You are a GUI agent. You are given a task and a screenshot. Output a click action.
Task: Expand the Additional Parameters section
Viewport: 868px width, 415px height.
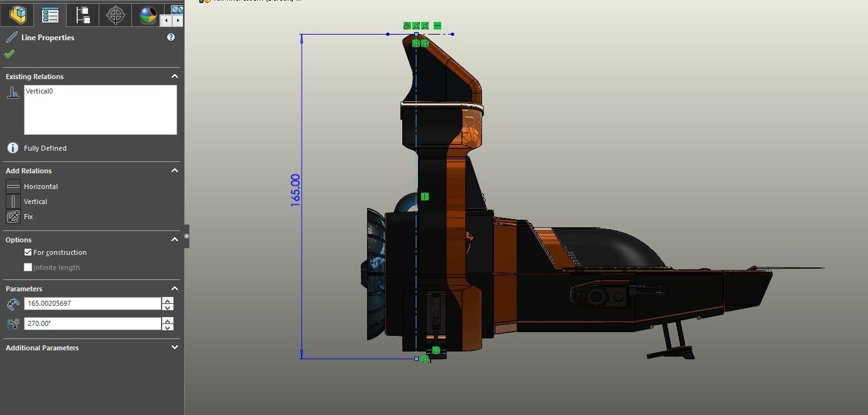[175, 347]
